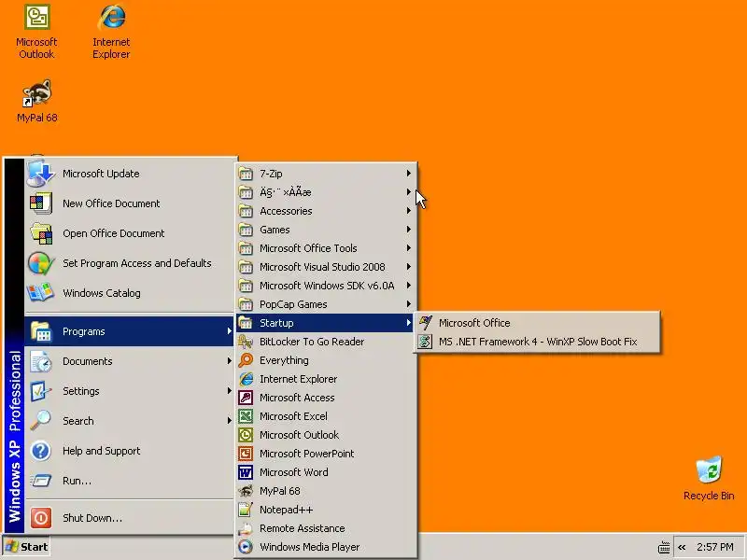Click the Microsoft Update globe icon
747x560 pixels.
[40, 174]
